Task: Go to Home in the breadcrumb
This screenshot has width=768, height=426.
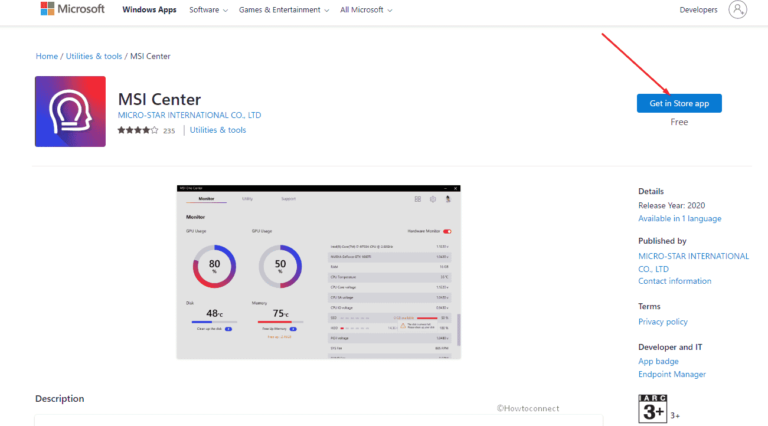Action: 46,56
